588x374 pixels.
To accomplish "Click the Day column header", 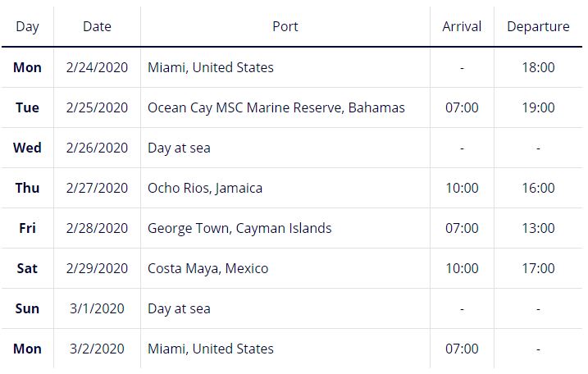I will (x=27, y=26).
